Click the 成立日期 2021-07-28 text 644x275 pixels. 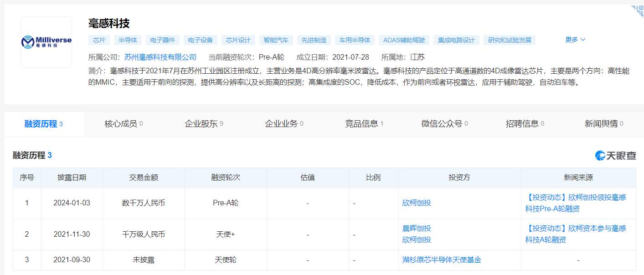(x=333, y=57)
